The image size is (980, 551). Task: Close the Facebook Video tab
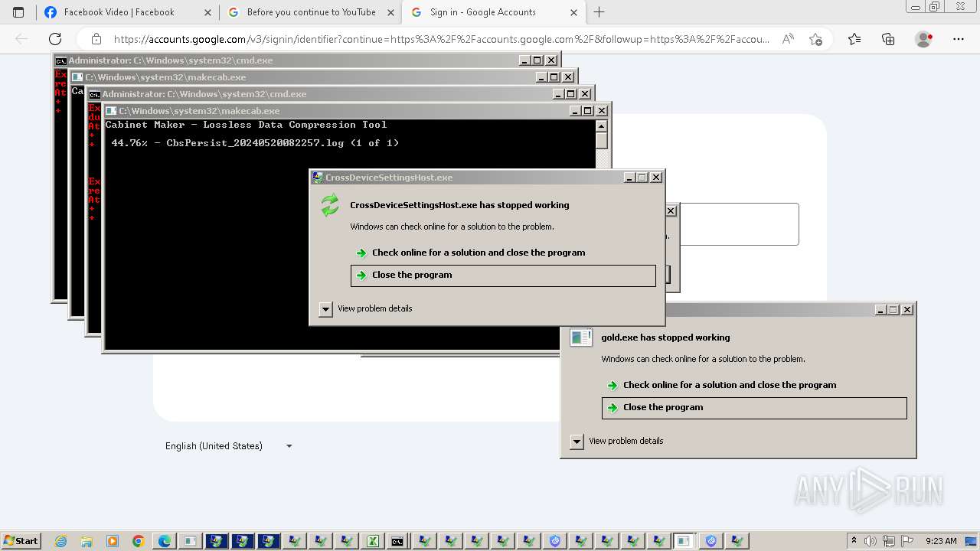(207, 12)
